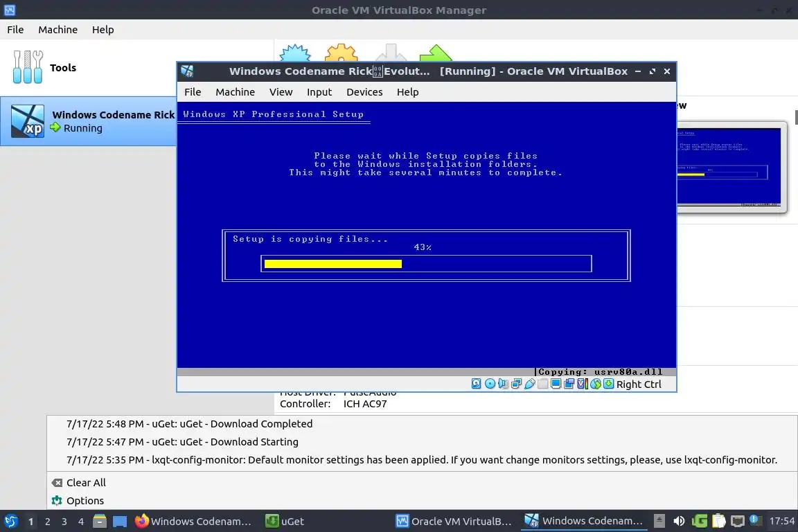Switch to the Firefox window in the taskbar

click(193, 521)
